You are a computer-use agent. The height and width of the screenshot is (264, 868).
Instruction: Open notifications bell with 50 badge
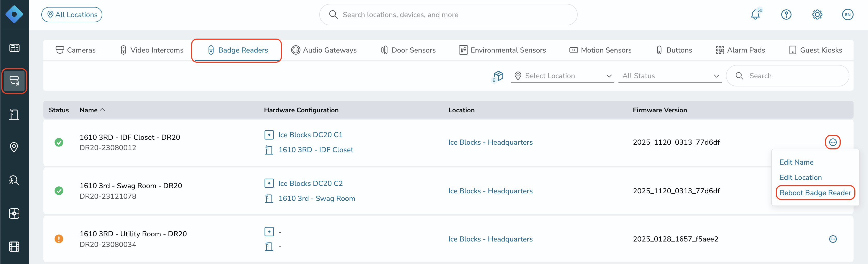pyautogui.click(x=755, y=14)
